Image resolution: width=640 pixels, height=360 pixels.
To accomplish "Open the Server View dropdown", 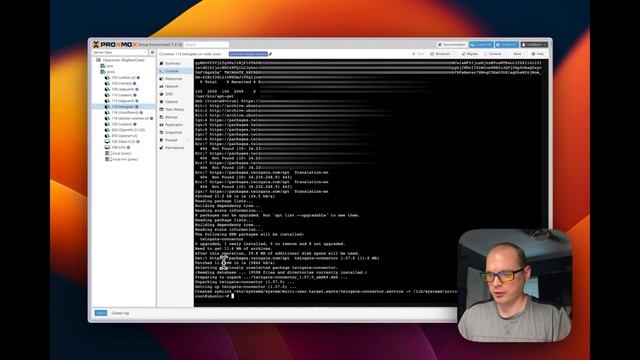I will [x=120, y=53].
